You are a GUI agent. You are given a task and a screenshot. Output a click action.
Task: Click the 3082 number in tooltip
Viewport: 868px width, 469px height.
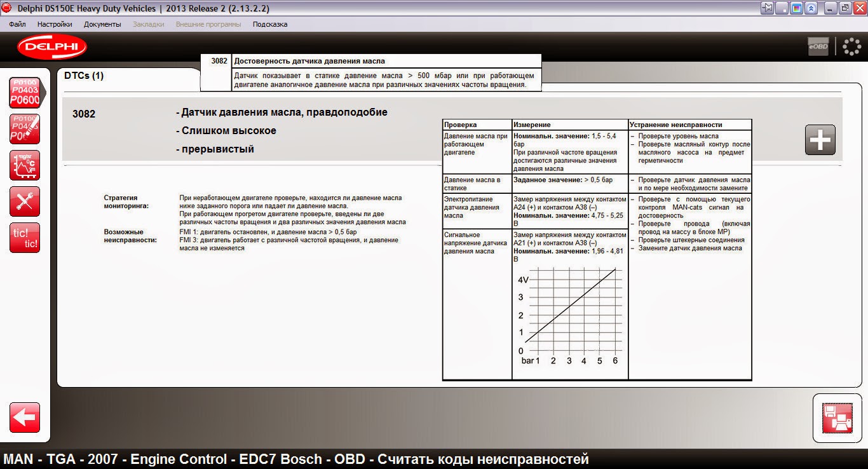pyautogui.click(x=219, y=61)
